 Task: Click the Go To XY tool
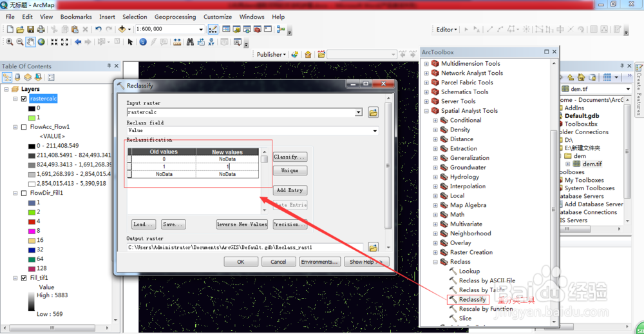click(211, 42)
